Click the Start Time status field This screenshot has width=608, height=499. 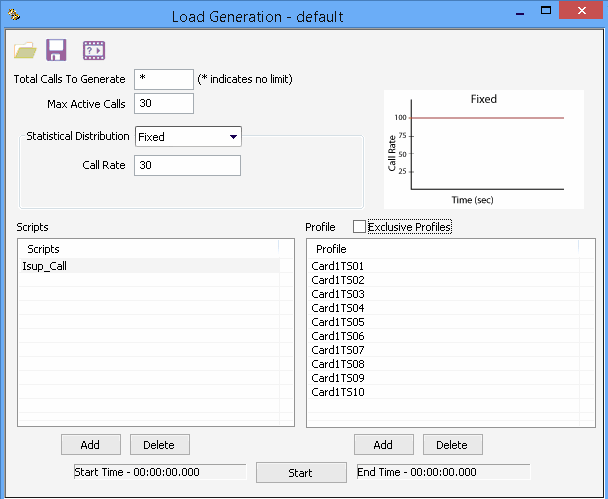click(x=160, y=472)
